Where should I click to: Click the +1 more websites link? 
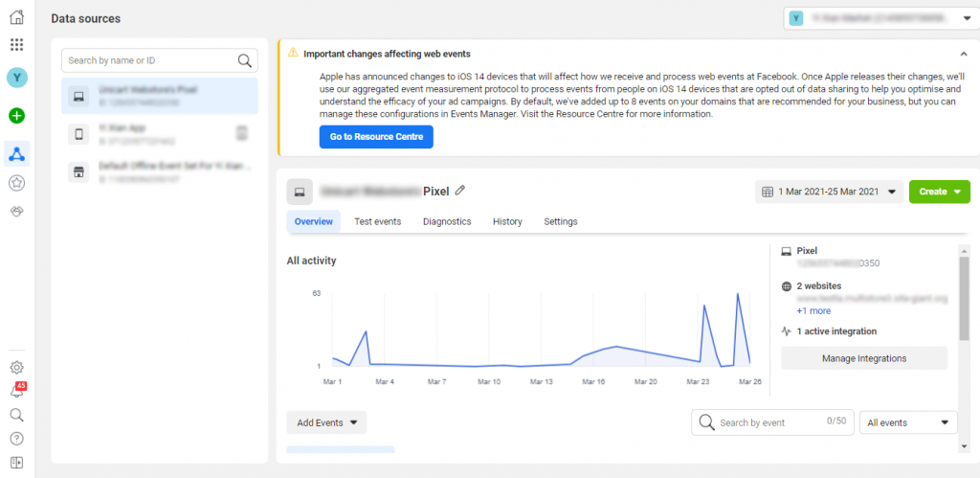pos(813,311)
